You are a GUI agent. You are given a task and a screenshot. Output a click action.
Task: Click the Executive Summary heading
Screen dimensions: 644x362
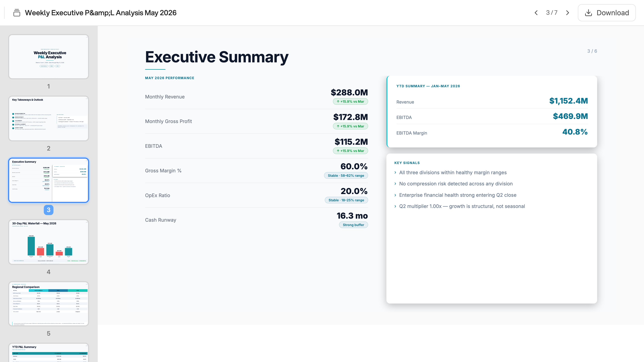pos(217,57)
